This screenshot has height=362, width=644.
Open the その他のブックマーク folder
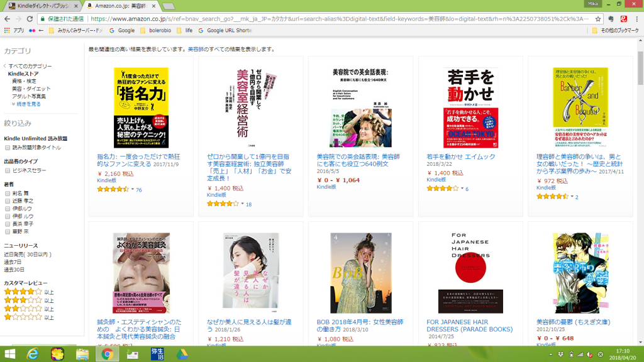615,30
